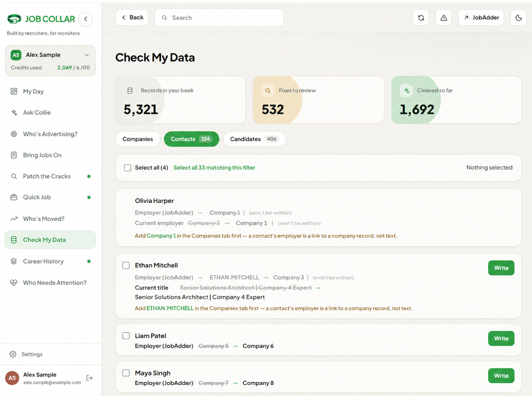Click the Who's Moved trend arrow icon
Screen dimensions: 532x396
(x=14, y=219)
